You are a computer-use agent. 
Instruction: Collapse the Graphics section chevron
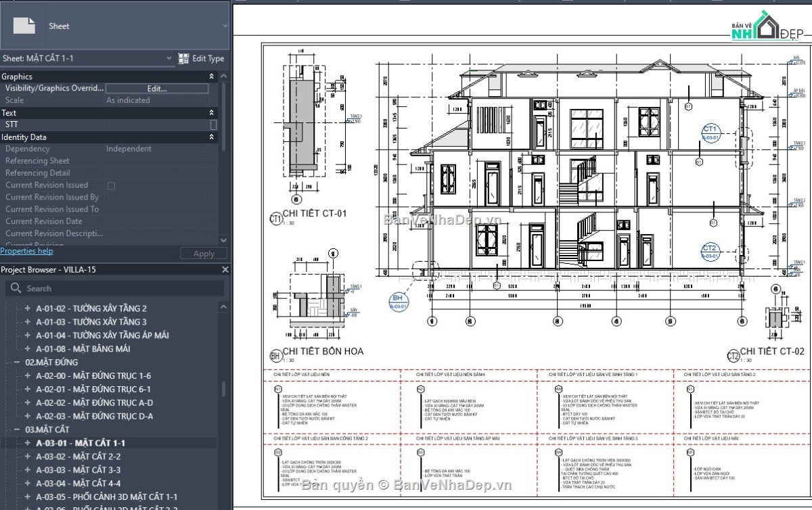tap(210, 76)
